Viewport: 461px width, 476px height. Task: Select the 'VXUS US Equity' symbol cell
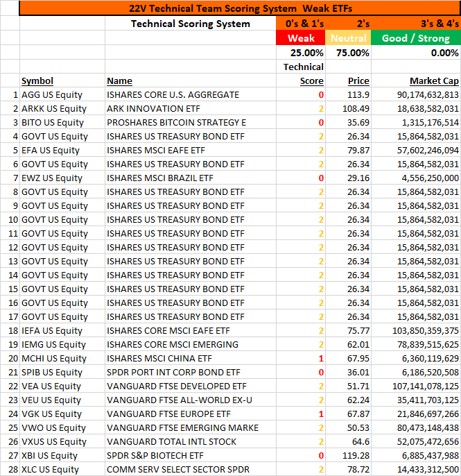(x=62, y=442)
